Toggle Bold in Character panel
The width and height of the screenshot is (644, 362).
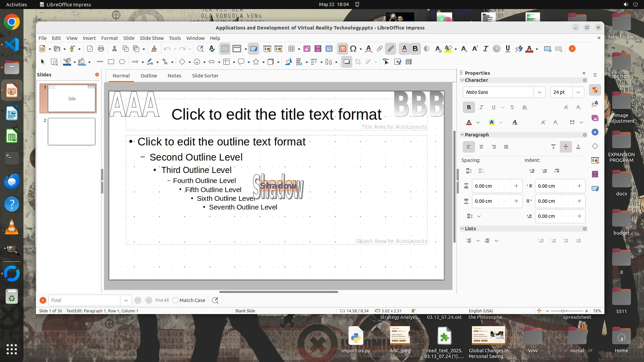coord(469,107)
